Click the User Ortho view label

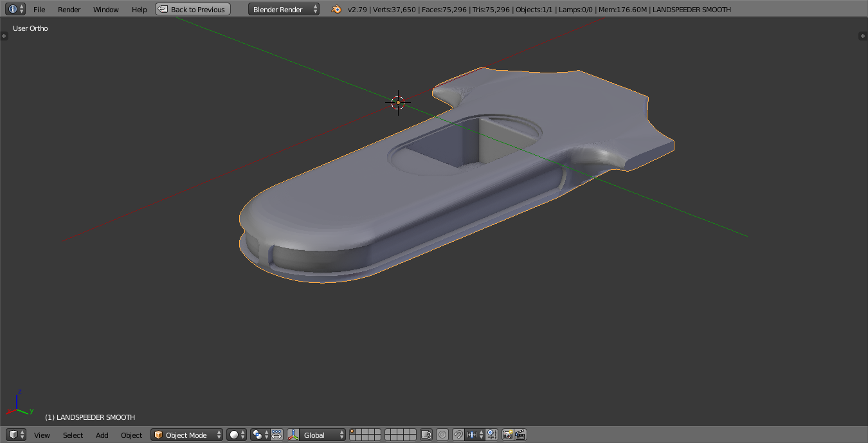tap(30, 28)
